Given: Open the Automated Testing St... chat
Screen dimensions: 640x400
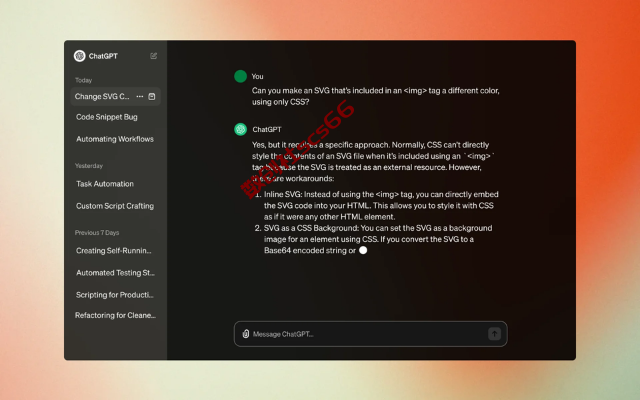Looking at the screenshot, I should point(116,273).
